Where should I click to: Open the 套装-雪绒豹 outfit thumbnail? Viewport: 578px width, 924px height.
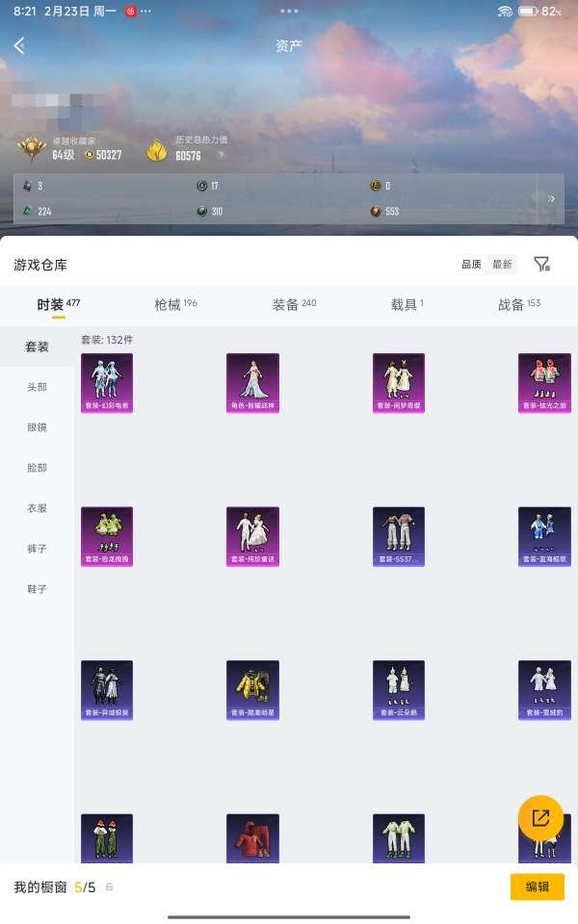click(x=544, y=690)
